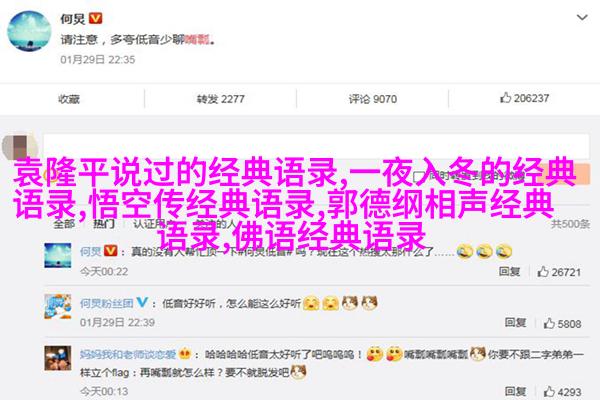
Task: Select the 全部 comment filter
Action: point(64,224)
